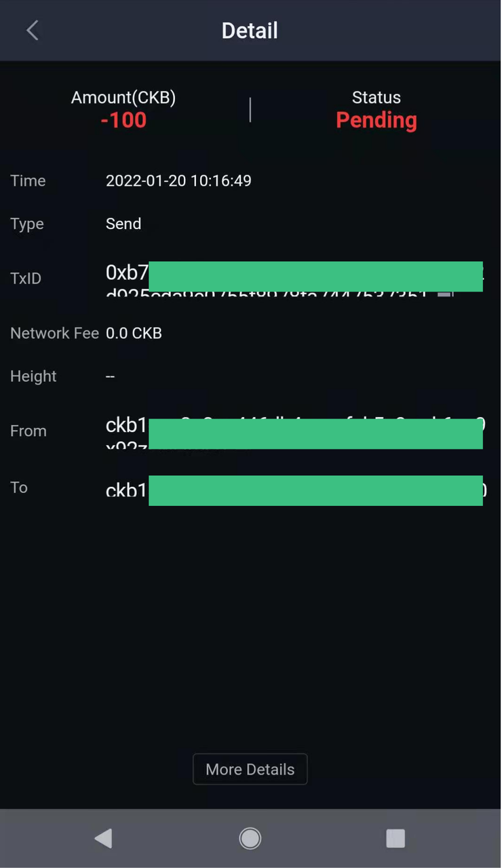Tap the 0.0 CKB network fee value
504x868 pixels.
tap(134, 333)
